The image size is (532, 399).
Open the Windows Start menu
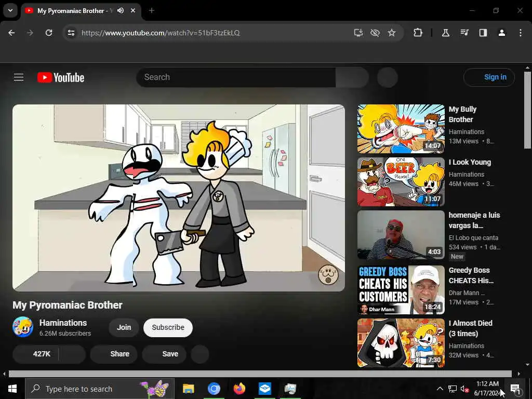pyautogui.click(x=12, y=389)
